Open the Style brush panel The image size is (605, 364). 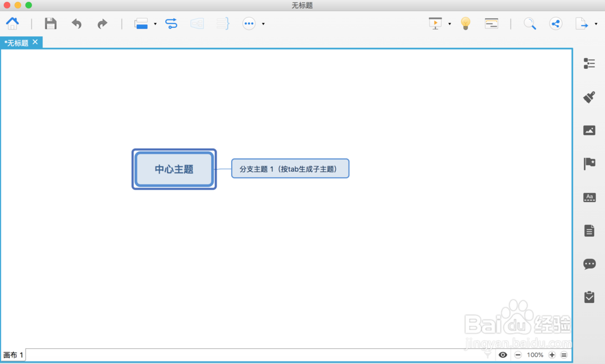pyautogui.click(x=589, y=97)
